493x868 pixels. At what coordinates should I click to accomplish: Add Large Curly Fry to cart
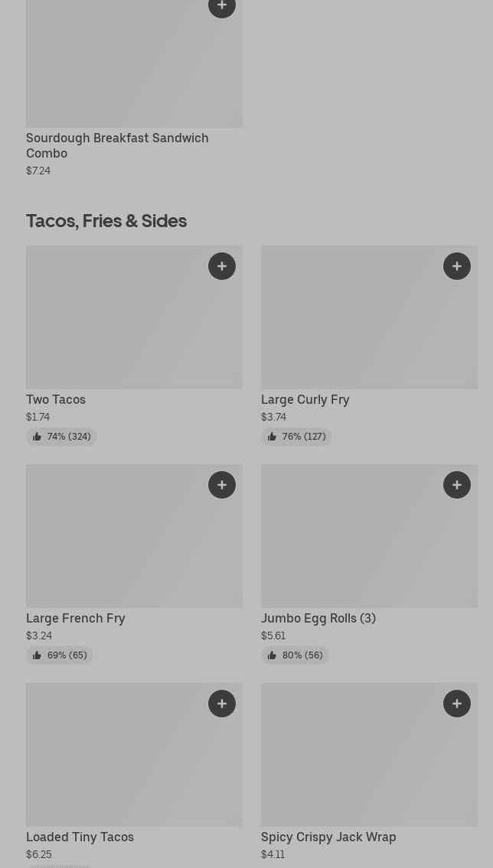point(457,266)
